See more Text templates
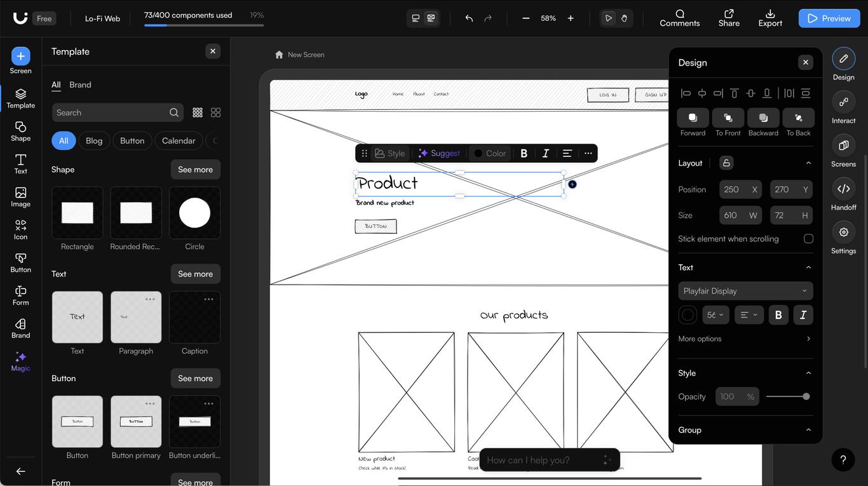 click(x=195, y=274)
